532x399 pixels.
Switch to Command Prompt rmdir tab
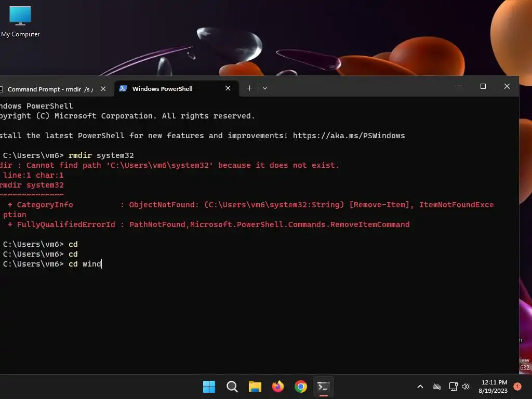click(49, 89)
